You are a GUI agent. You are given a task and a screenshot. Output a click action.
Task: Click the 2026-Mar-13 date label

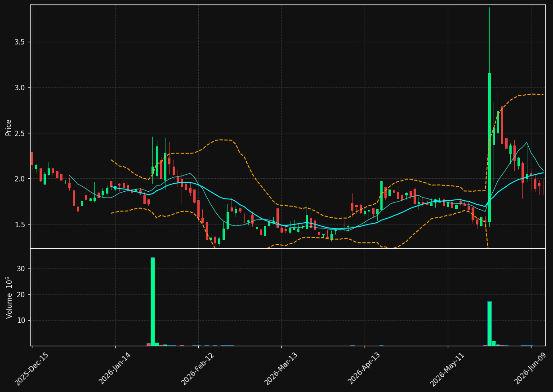pyautogui.click(x=281, y=369)
